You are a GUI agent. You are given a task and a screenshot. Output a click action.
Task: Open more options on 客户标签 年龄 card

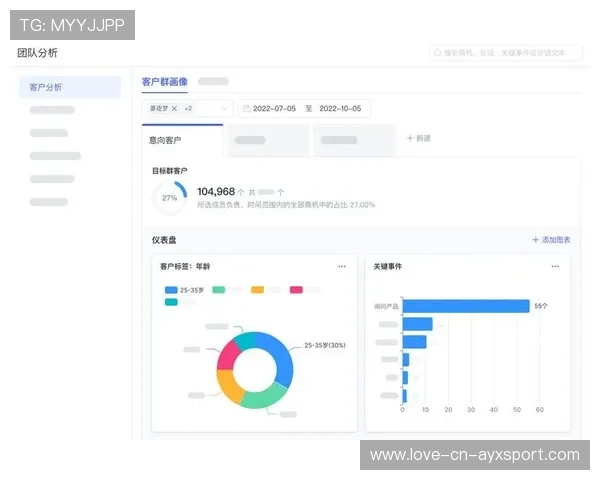click(x=342, y=266)
